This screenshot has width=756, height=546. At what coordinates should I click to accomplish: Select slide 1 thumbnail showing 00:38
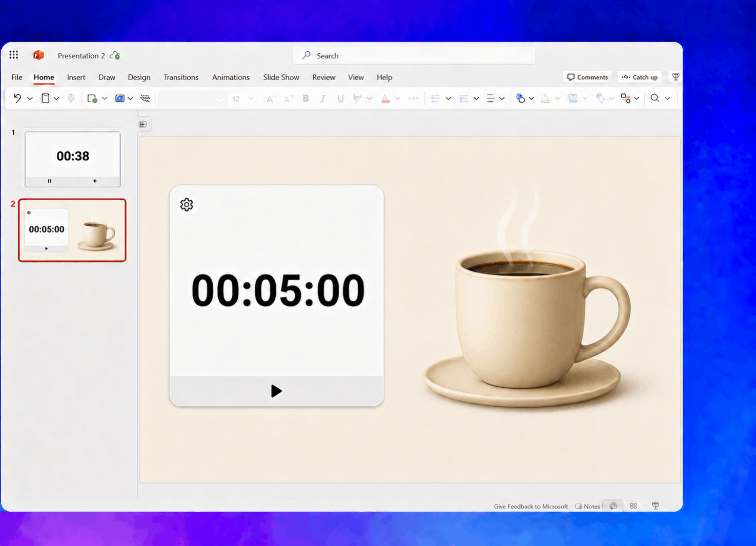point(73,159)
